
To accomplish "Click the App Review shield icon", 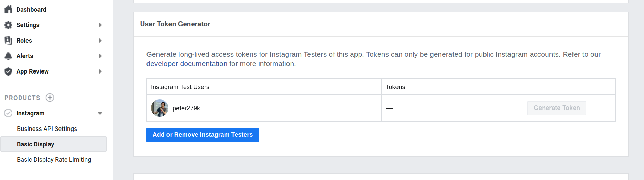I will (x=8, y=71).
